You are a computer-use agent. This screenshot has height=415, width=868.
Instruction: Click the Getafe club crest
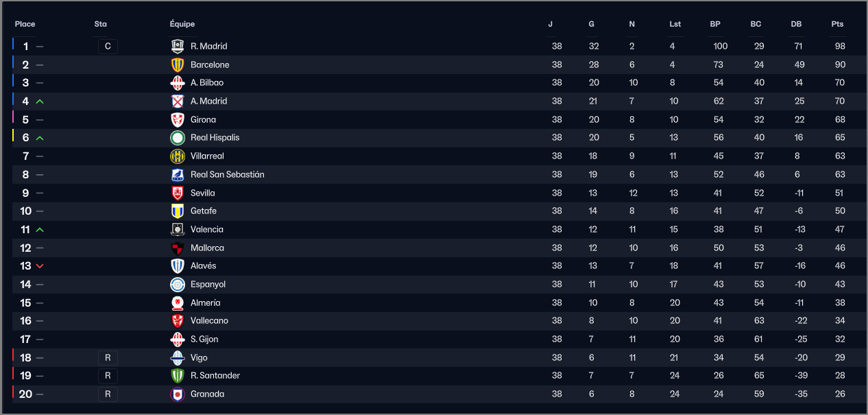pos(178,211)
